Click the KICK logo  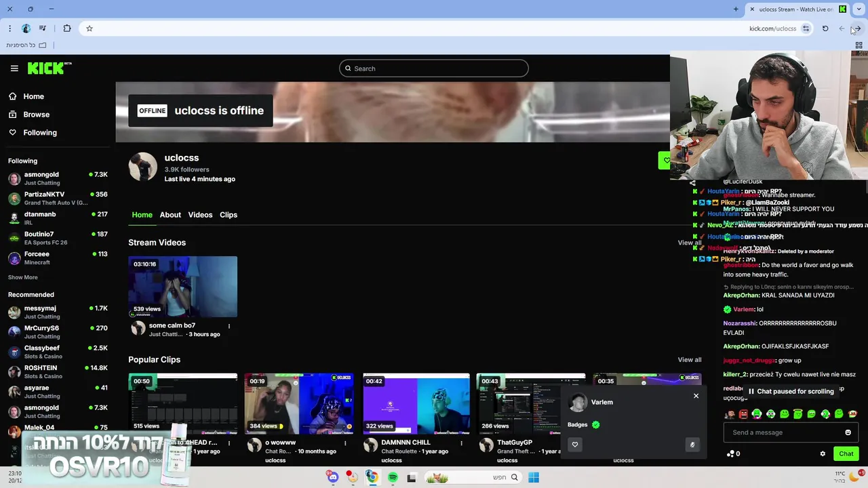(49, 68)
